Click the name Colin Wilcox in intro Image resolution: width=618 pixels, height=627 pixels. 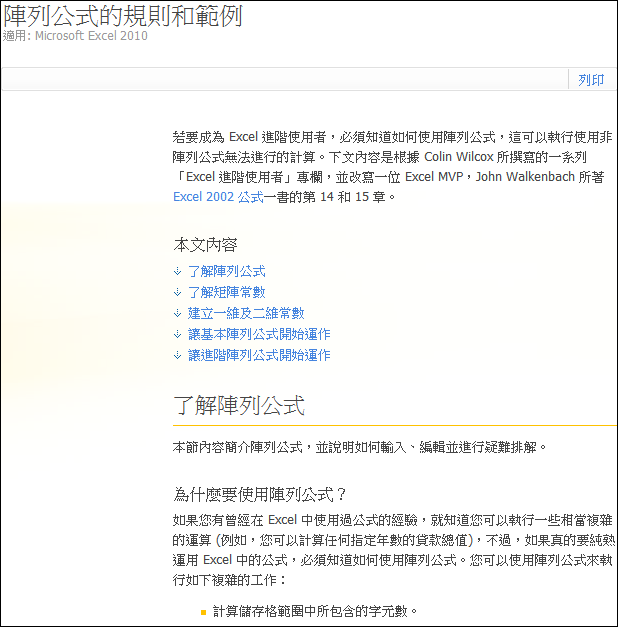tap(459, 157)
